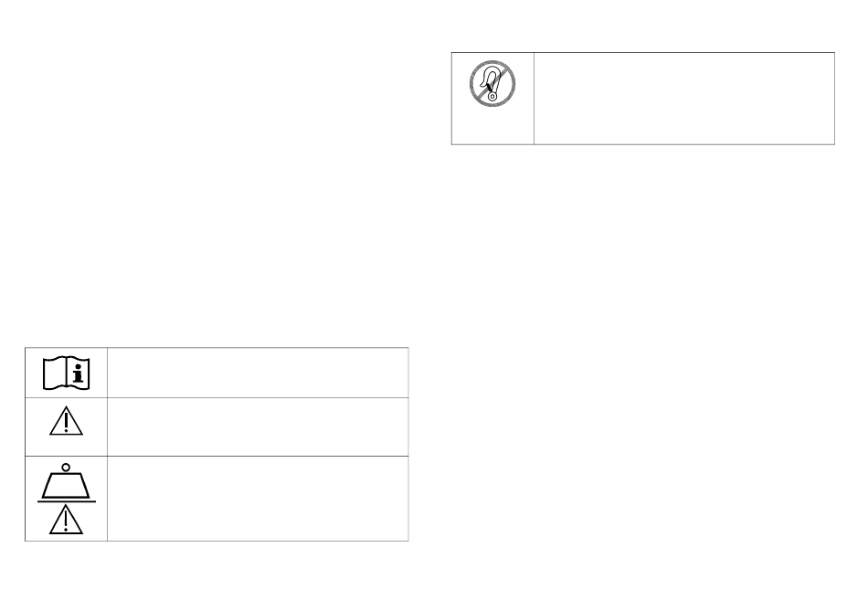This screenshot has width=868, height=600.
Task: Click the trapezoid symbol in the bottom row
Action: (x=66, y=485)
